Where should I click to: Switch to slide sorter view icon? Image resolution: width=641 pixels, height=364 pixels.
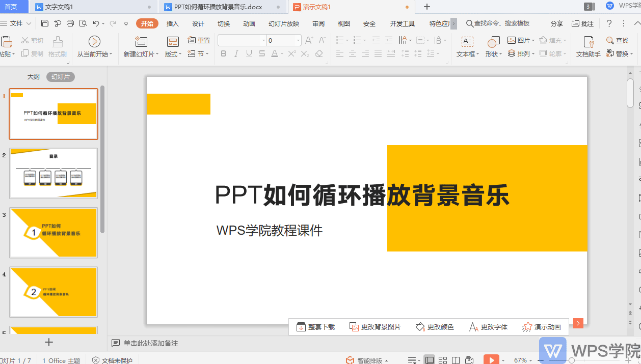[x=443, y=360]
